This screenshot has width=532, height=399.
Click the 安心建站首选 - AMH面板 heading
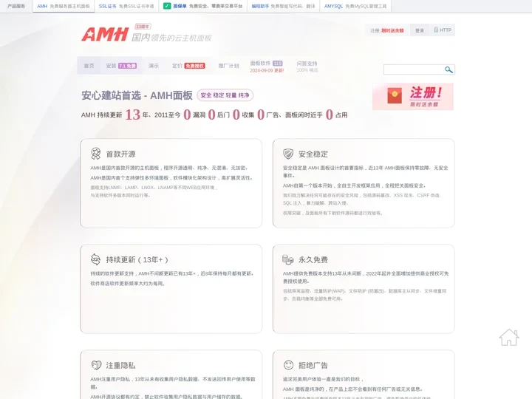pos(137,95)
